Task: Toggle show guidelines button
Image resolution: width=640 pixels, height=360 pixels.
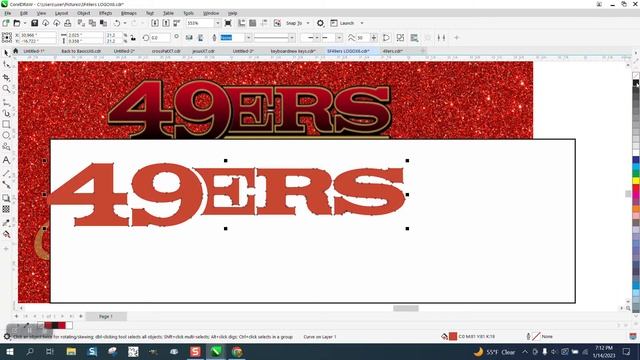Action: point(264,23)
